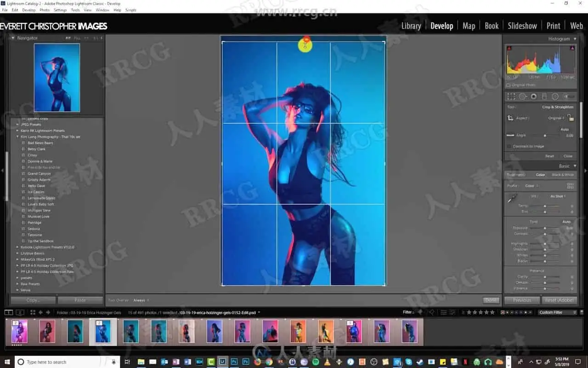Expand the JPEG Presets folder
This screenshot has height=368, width=588.
[18, 124]
